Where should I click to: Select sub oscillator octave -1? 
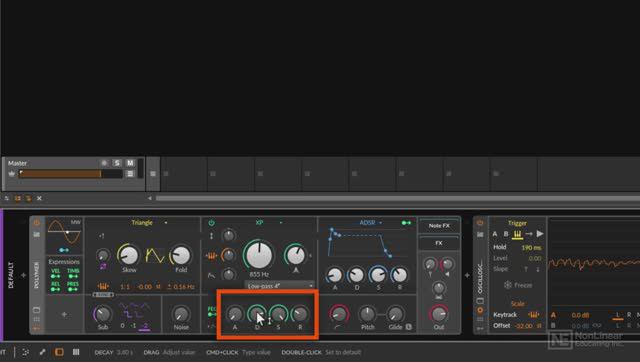(x=133, y=326)
